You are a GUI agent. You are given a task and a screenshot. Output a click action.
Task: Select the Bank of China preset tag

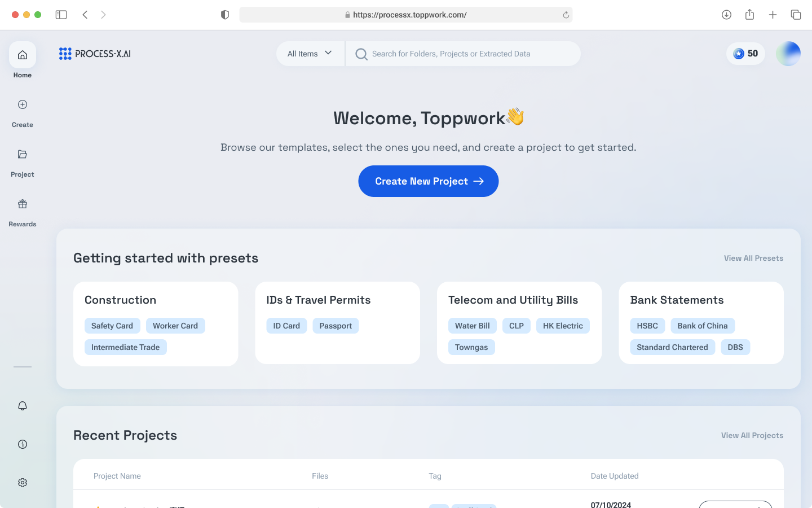[703, 326]
